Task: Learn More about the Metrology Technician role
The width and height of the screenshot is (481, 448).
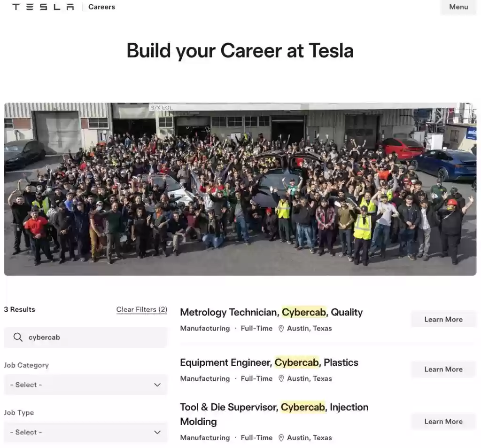Action: (x=443, y=320)
